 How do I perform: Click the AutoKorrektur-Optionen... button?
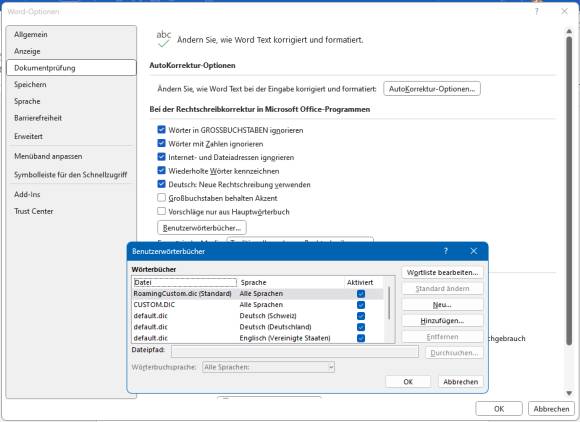[432, 89]
